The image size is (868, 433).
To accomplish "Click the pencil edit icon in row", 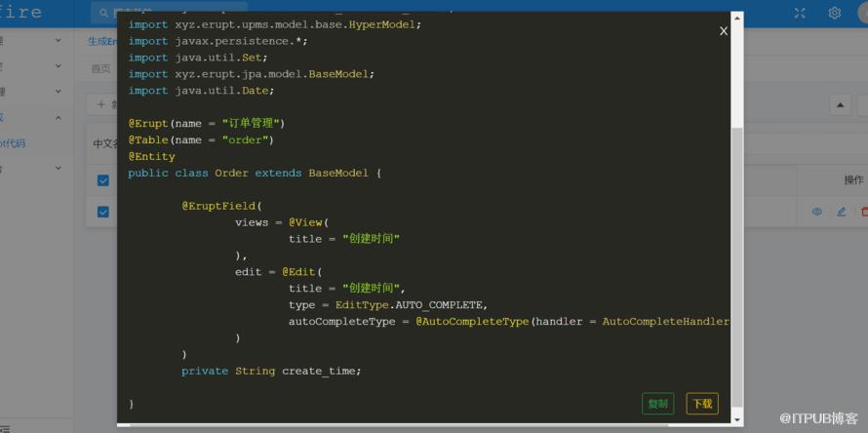I will click(x=841, y=212).
